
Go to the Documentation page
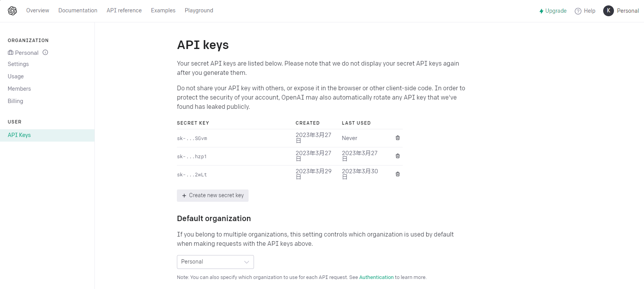pos(78,10)
